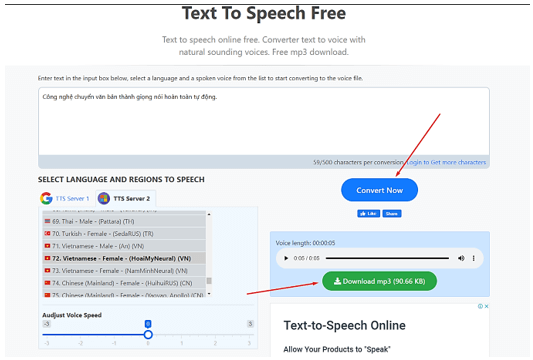Open the Text-to-Speech Online ad
Image resolution: width=533 pixels, height=360 pixels.
(344, 326)
